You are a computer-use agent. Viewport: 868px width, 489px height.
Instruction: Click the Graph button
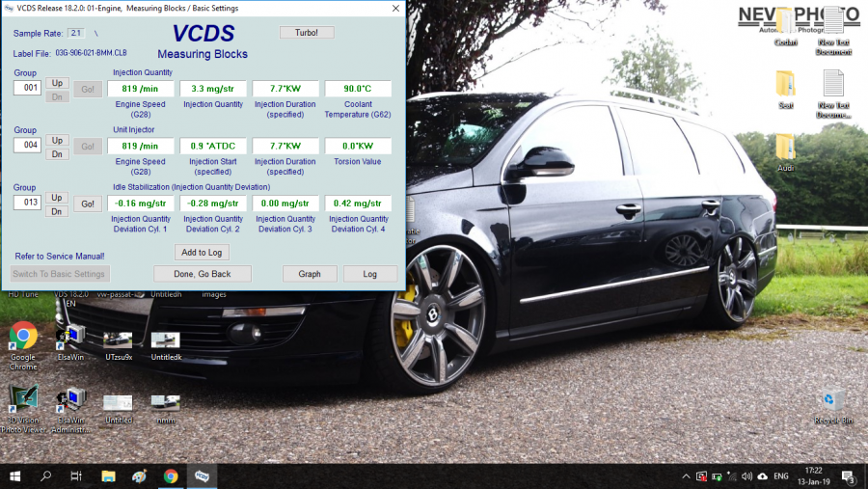point(310,274)
